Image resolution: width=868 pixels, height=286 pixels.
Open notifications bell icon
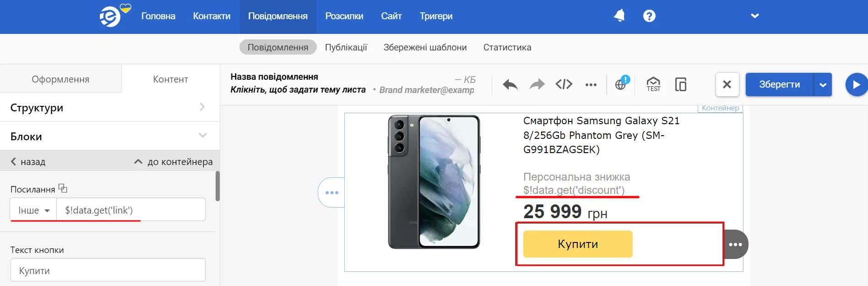tap(619, 16)
